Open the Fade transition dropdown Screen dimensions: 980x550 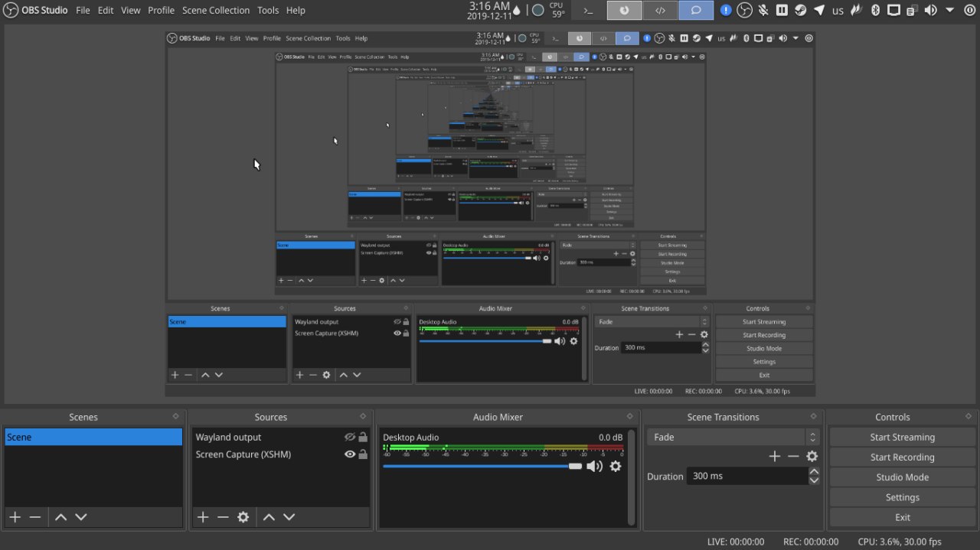pyautogui.click(x=733, y=437)
